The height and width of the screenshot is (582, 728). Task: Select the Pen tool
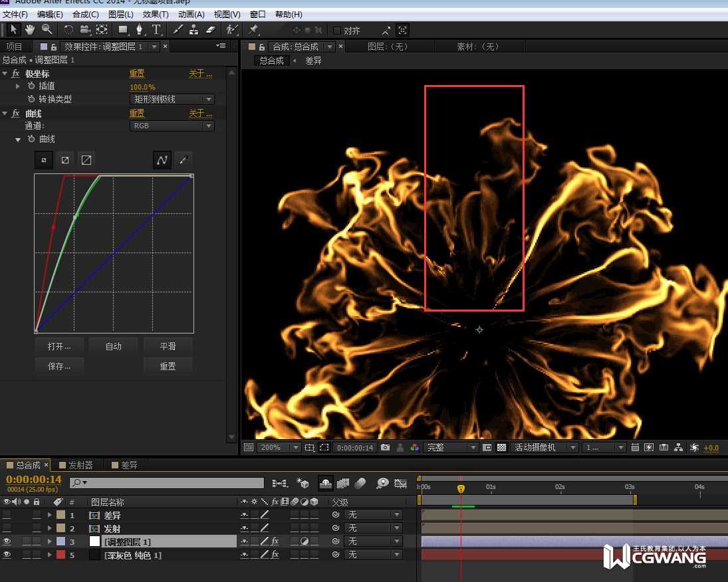pyautogui.click(x=140, y=29)
